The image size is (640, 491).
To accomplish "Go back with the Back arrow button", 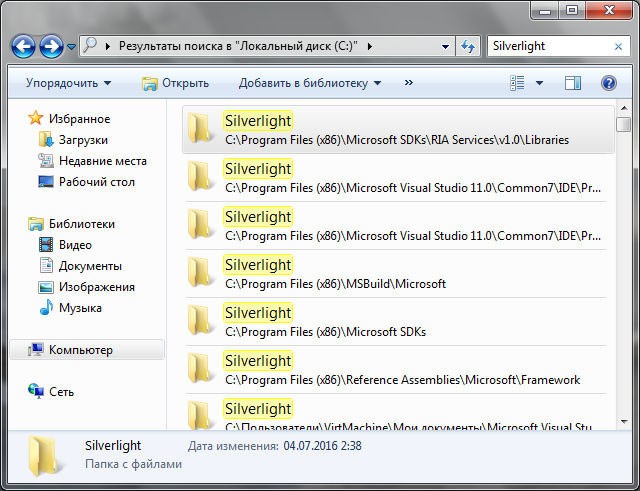I will 23,47.
